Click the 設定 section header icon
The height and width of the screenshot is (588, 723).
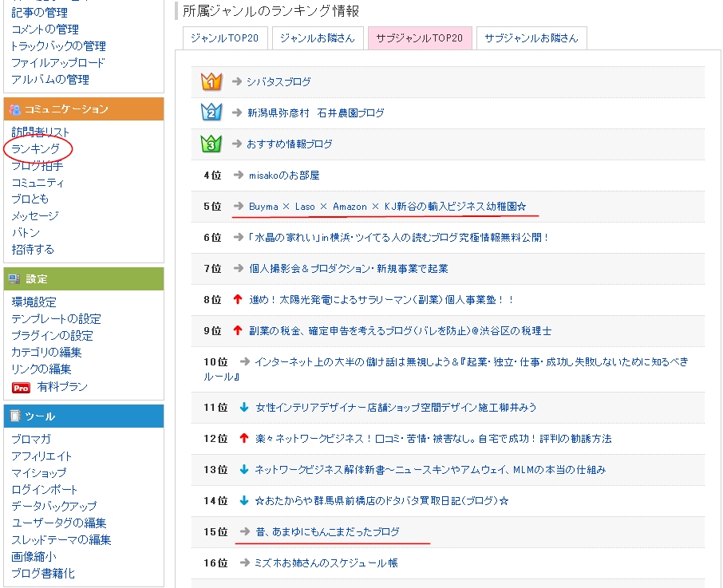(x=14, y=279)
